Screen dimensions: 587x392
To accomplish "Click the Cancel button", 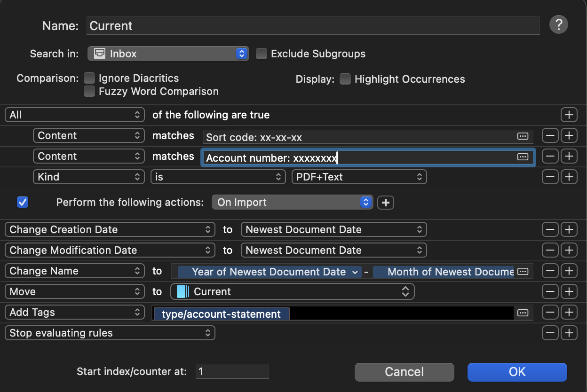I will click(x=404, y=372).
